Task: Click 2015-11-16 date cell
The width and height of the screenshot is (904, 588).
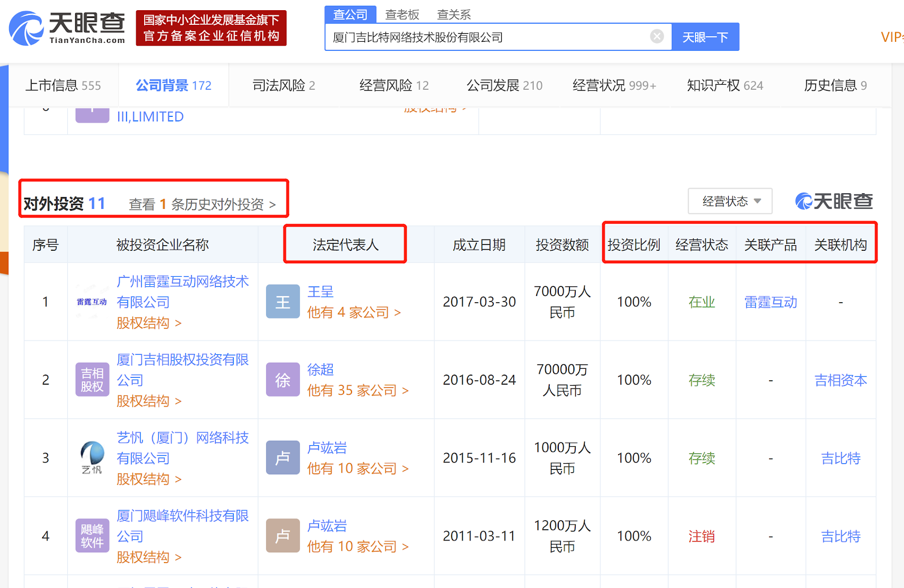Action: [x=479, y=458]
